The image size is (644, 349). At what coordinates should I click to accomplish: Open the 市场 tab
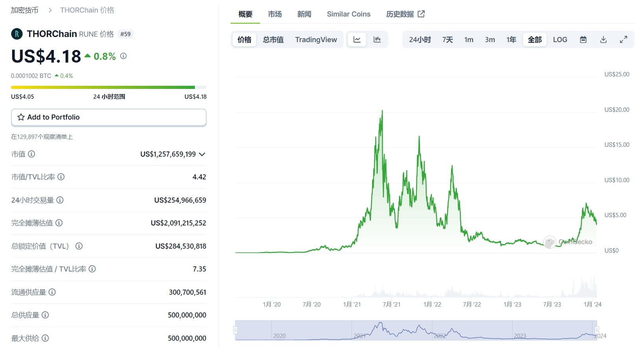tap(275, 14)
